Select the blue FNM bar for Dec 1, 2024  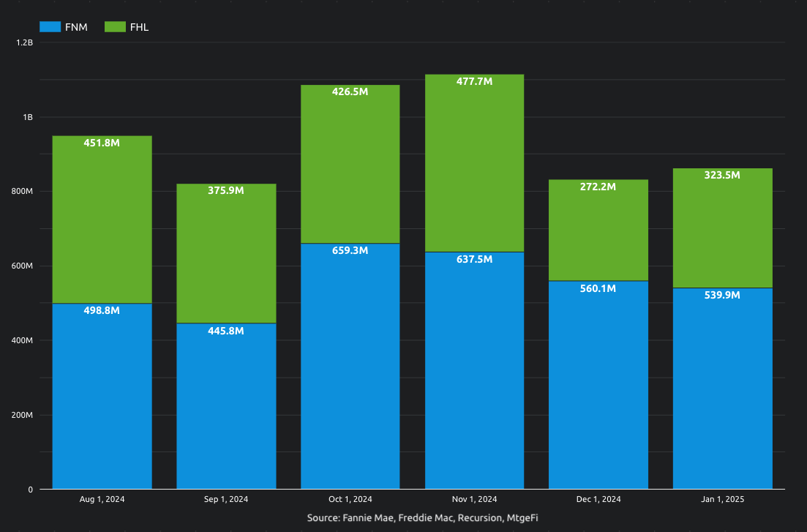tap(598, 385)
